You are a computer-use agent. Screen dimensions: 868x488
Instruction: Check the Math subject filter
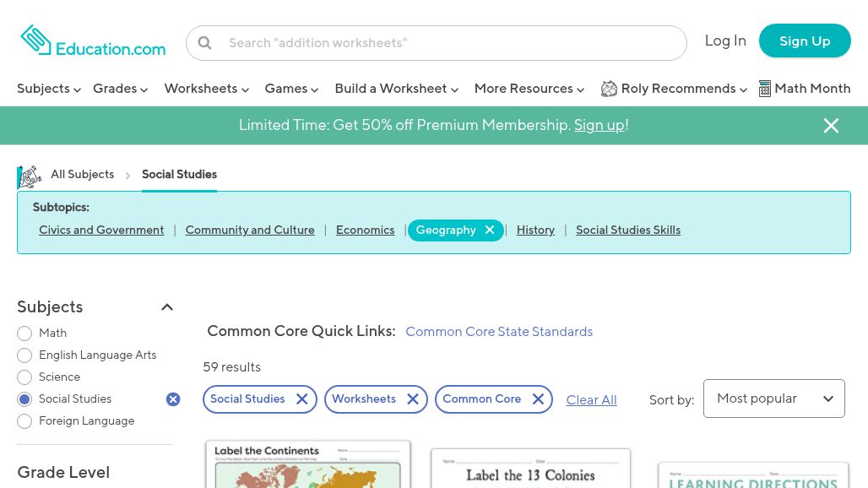click(24, 333)
